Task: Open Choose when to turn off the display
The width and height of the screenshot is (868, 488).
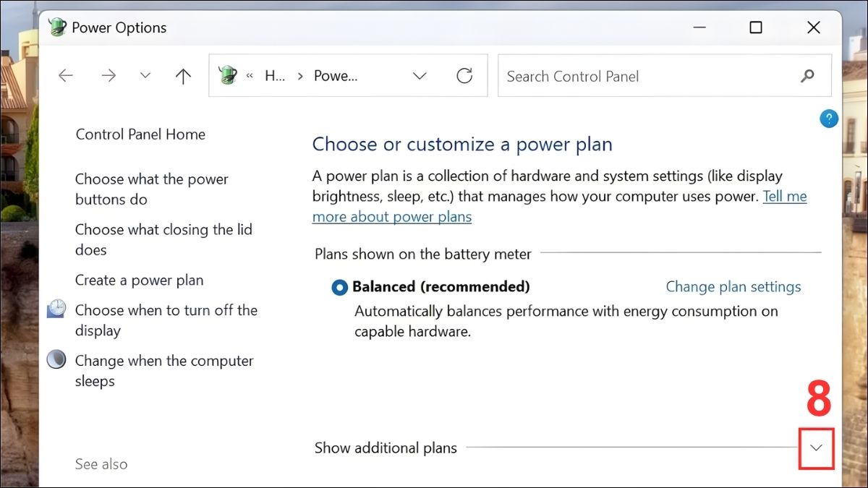Action: tap(166, 320)
